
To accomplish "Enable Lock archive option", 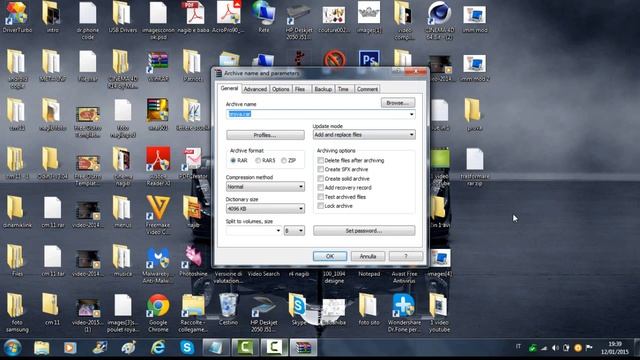I will [335, 206].
